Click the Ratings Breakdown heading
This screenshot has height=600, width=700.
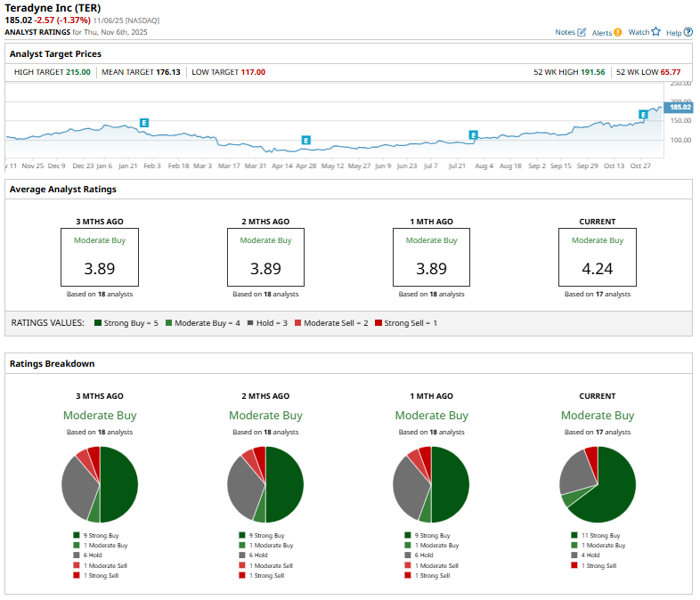(53, 363)
